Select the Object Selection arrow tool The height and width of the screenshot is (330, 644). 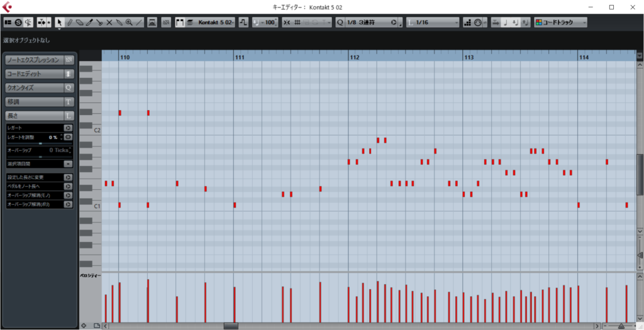point(59,22)
